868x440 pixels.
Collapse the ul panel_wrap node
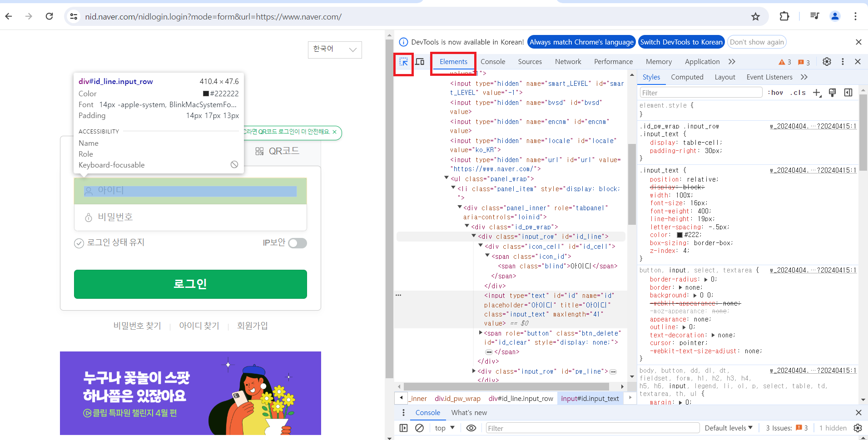[x=446, y=178]
